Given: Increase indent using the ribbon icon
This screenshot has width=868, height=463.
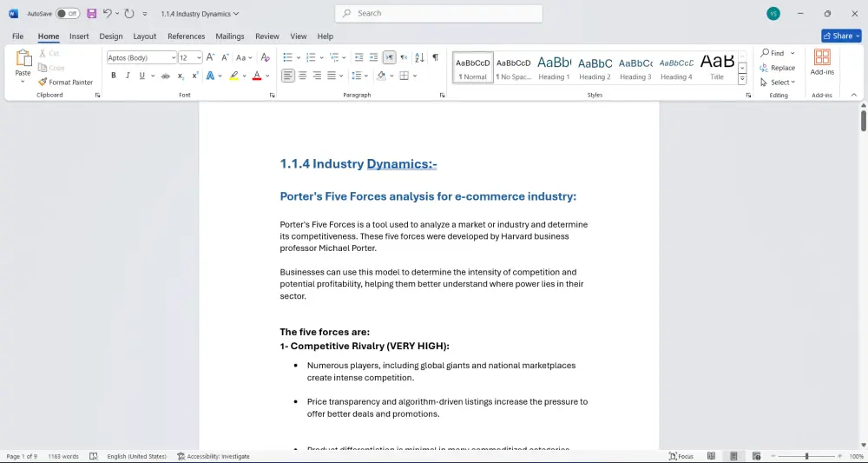Looking at the screenshot, I should pos(373,57).
